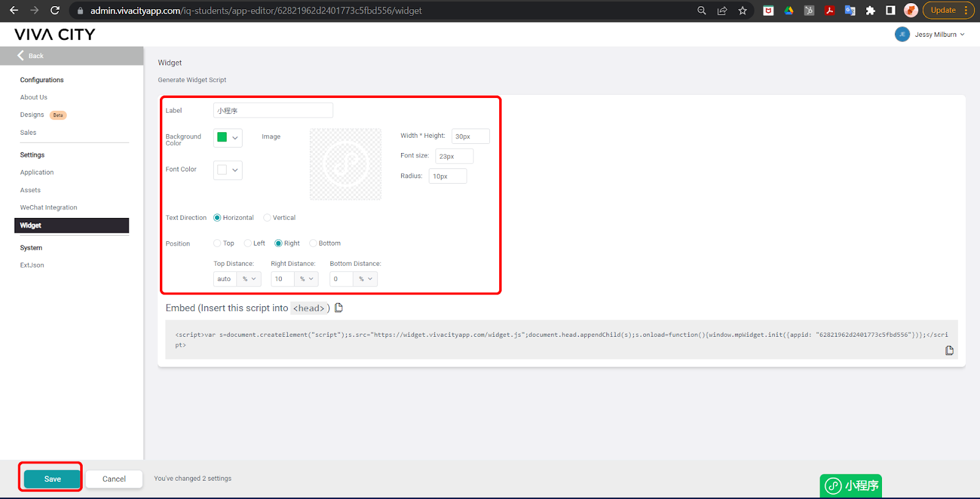
Task: Open Right Distance unit dropdown
Action: [306, 279]
